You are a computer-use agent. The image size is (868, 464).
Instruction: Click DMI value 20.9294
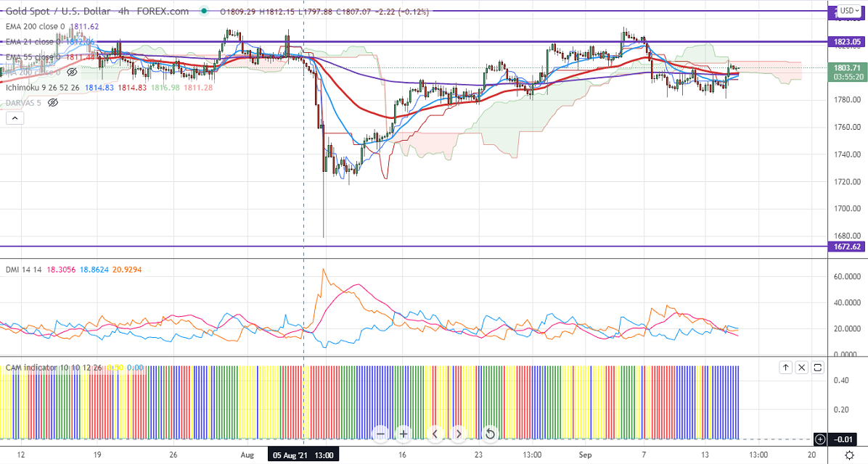coord(127,270)
